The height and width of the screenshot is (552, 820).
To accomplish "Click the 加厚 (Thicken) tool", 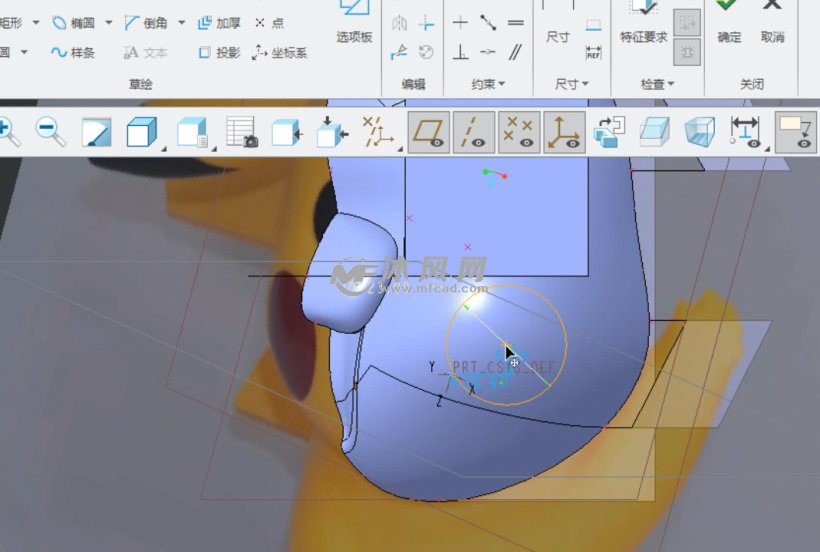I will (219, 23).
